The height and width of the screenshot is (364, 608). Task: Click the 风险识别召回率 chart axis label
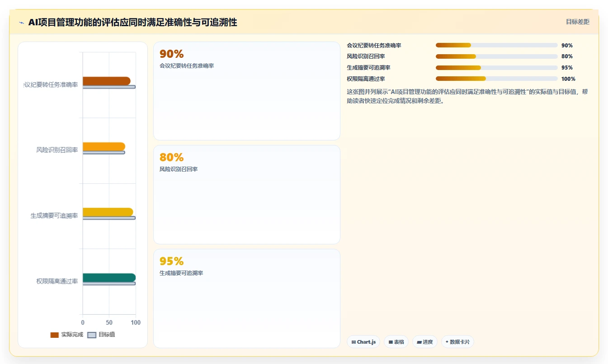click(57, 150)
